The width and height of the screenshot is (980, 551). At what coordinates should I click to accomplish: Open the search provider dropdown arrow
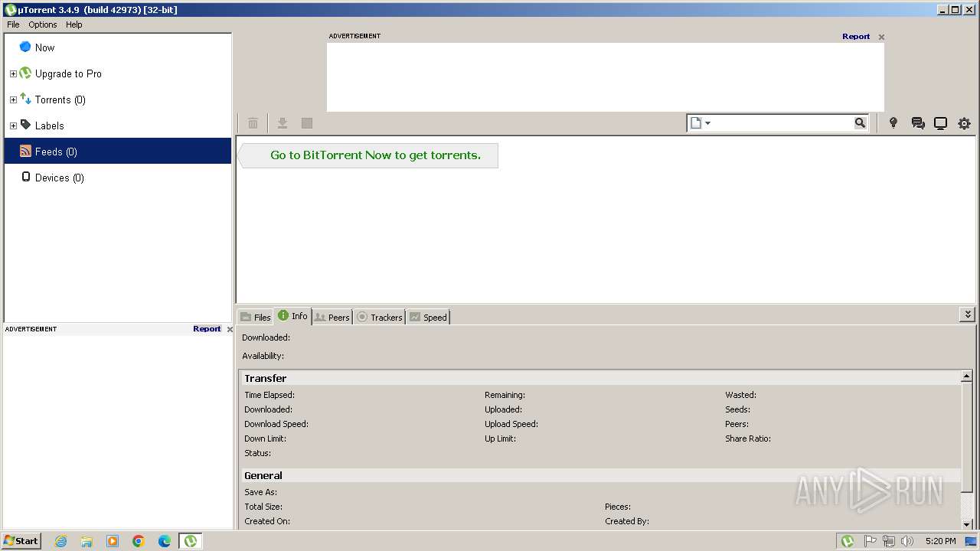point(708,123)
